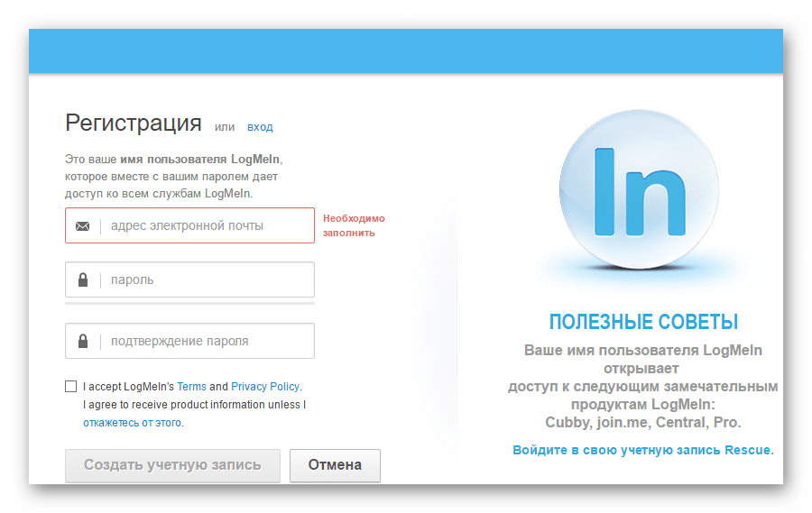Open the вход login link

point(260,127)
